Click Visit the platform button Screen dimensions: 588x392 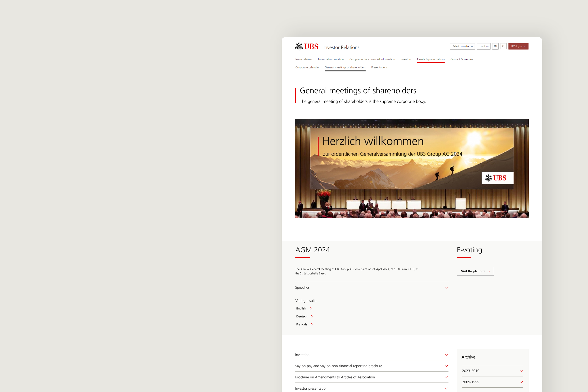475,271
